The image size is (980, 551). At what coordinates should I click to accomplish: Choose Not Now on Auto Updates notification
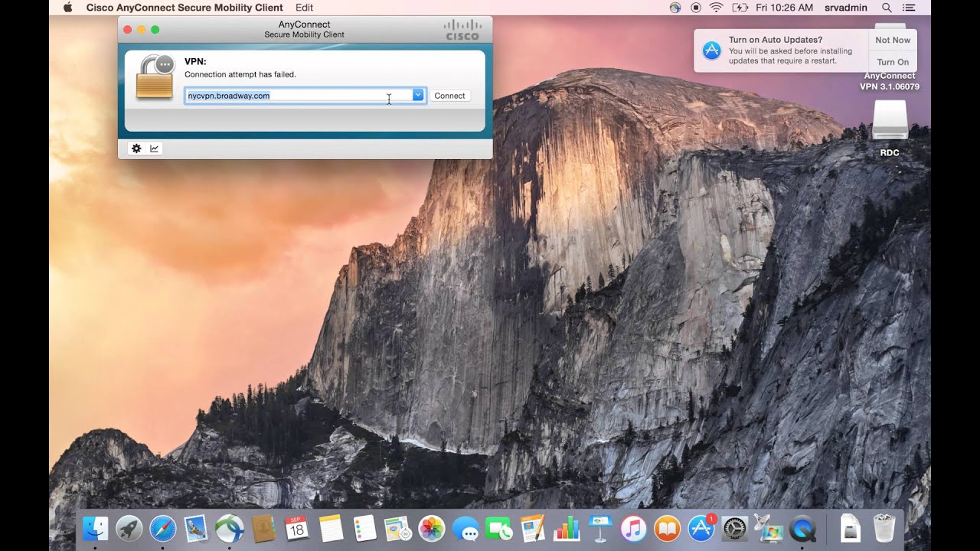click(x=893, y=40)
